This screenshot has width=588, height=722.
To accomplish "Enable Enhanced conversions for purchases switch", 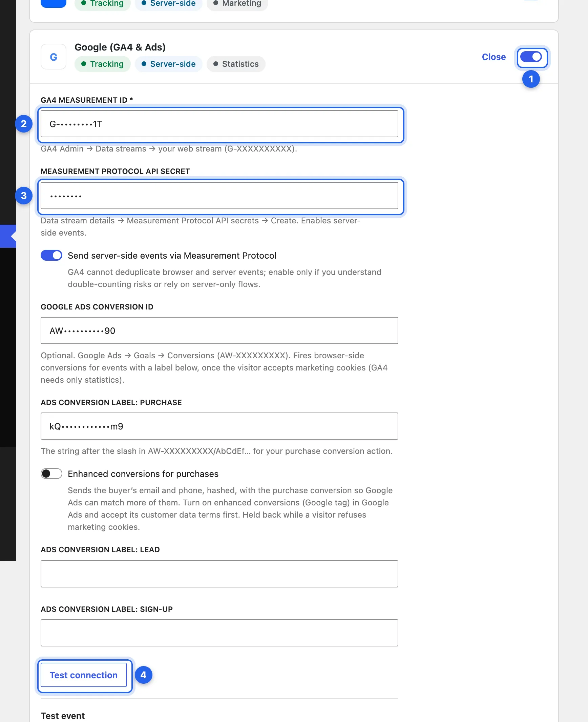I will [51, 474].
